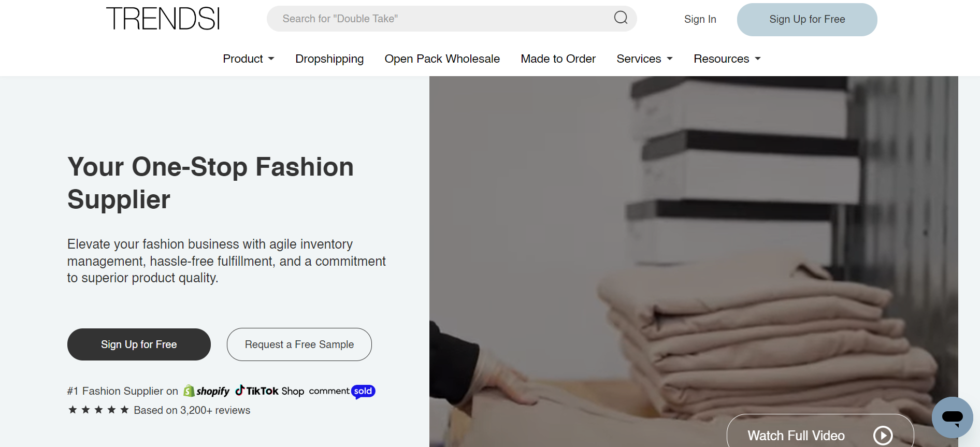
Task: Click the CommentSold logo
Action: pos(342,391)
